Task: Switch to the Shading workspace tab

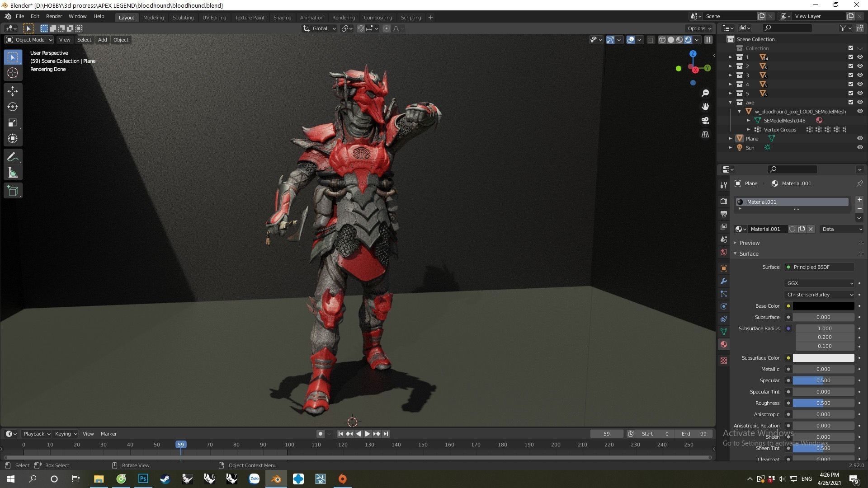Action: pyautogui.click(x=282, y=18)
